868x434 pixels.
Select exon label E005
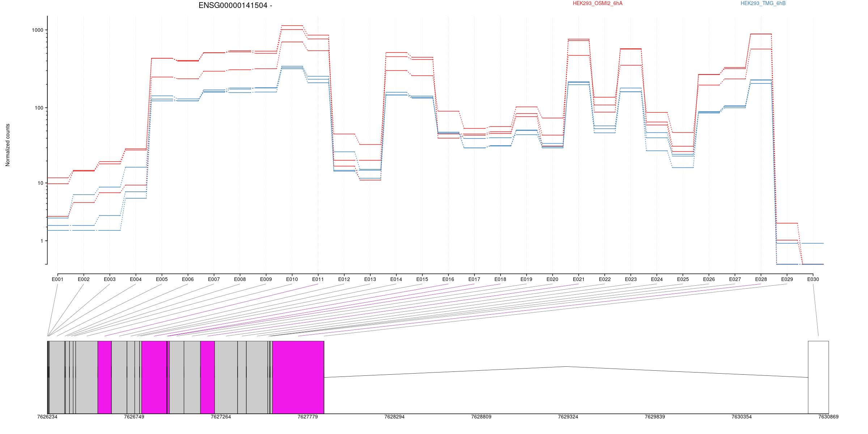pyautogui.click(x=162, y=279)
